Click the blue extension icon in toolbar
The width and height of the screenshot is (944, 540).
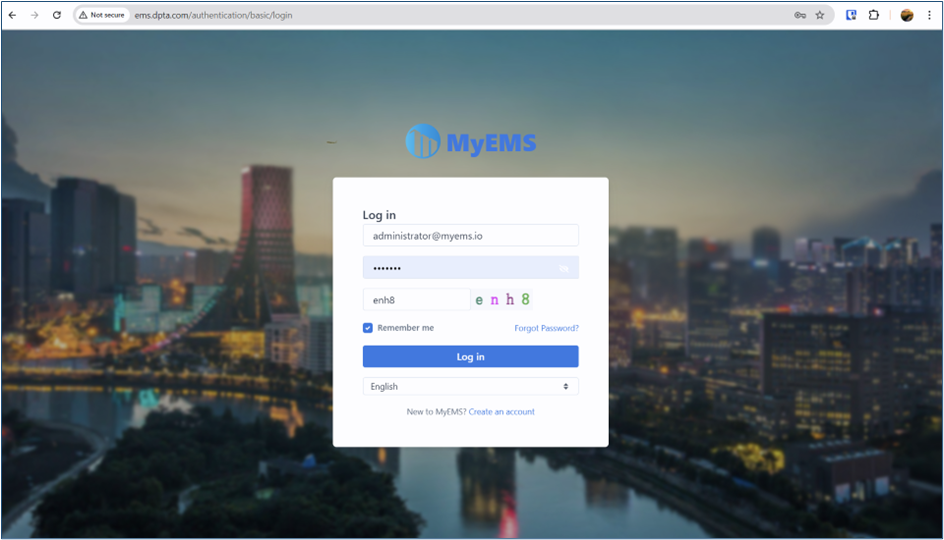tap(852, 15)
